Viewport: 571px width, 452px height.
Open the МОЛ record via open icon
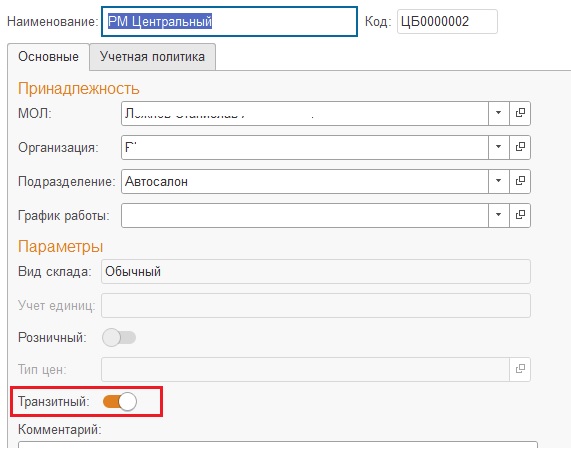pos(520,113)
